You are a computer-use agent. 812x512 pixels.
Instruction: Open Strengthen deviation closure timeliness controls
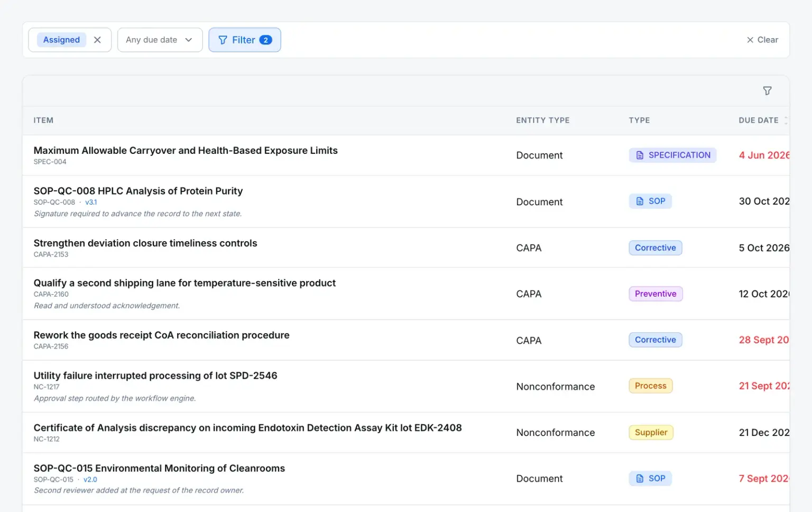(145, 243)
